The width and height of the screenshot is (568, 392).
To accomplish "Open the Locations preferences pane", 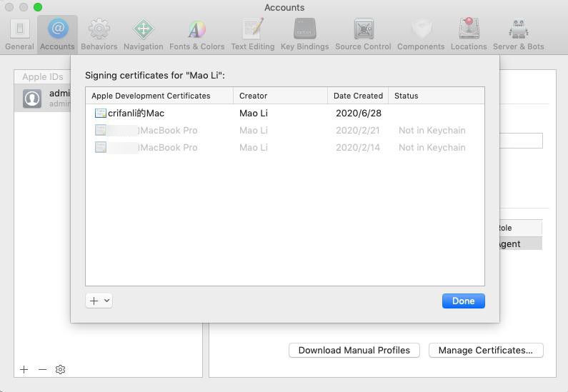I will [x=469, y=34].
